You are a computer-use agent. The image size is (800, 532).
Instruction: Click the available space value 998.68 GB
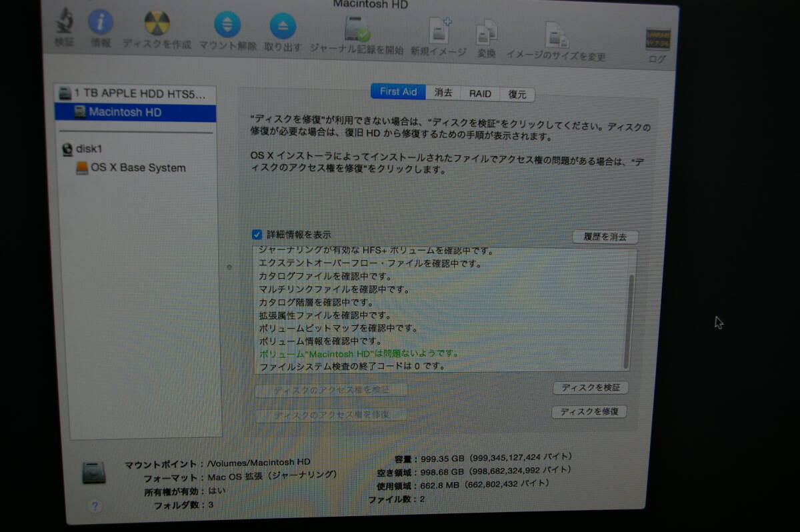point(443,472)
